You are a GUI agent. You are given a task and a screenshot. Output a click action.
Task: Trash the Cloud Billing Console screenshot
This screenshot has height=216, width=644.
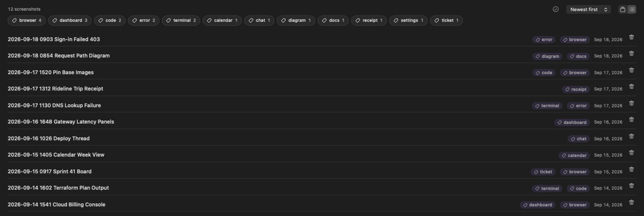pos(632,202)
